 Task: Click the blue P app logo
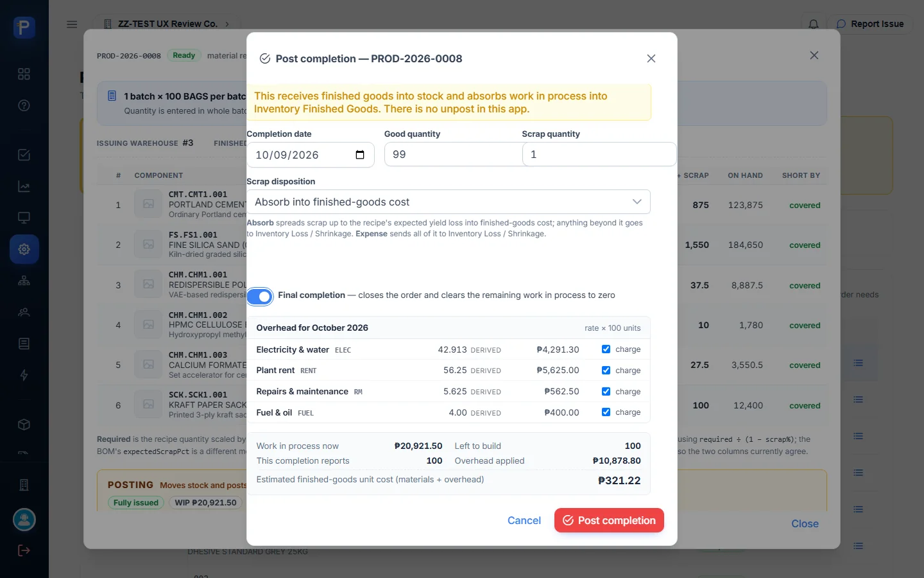pos(24,28)
